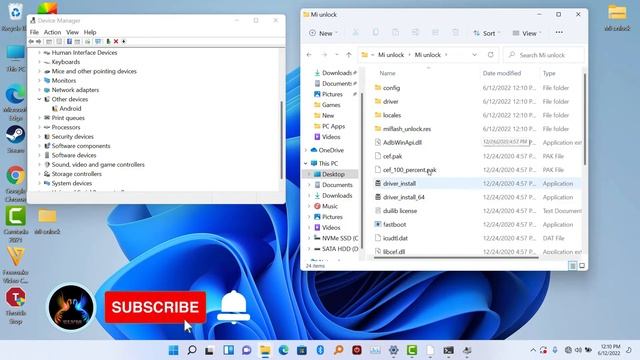Click Refresh button beside address bar

tap(491, 55)
